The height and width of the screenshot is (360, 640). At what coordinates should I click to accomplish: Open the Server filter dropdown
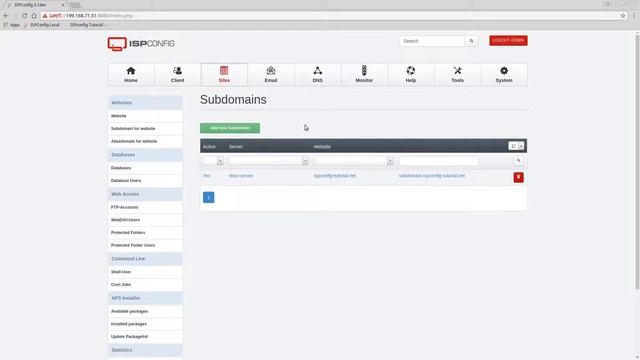point(269,161)
